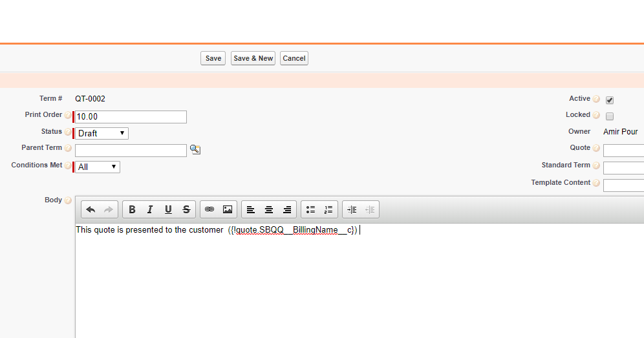
Task: Decrease indent in the body editor
Action: point(370,210)
